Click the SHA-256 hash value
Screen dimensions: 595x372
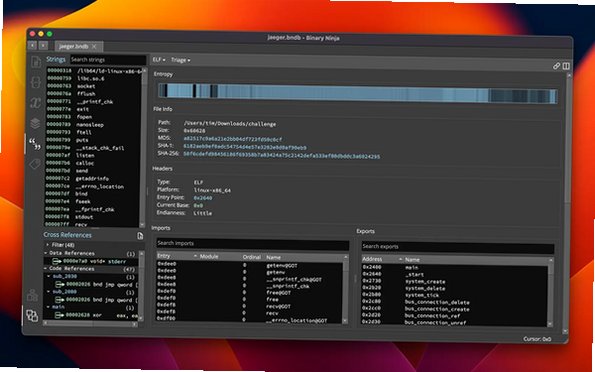point(282,156)
